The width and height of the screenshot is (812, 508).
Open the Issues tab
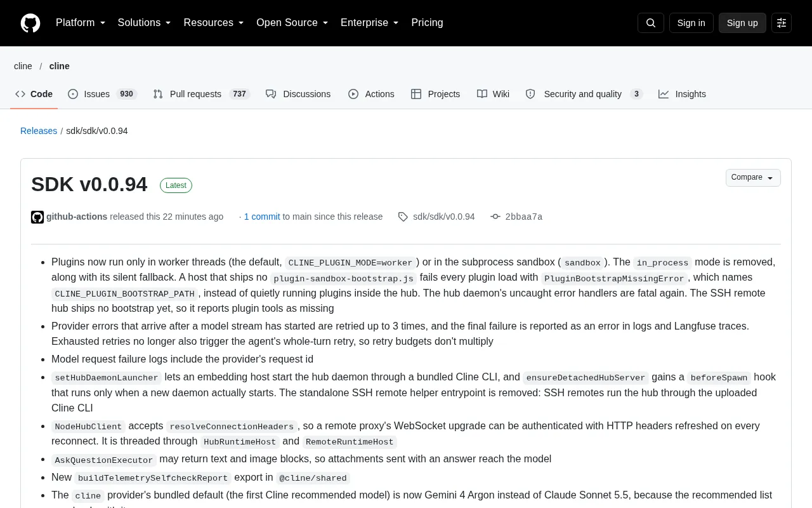click(103, 94)
